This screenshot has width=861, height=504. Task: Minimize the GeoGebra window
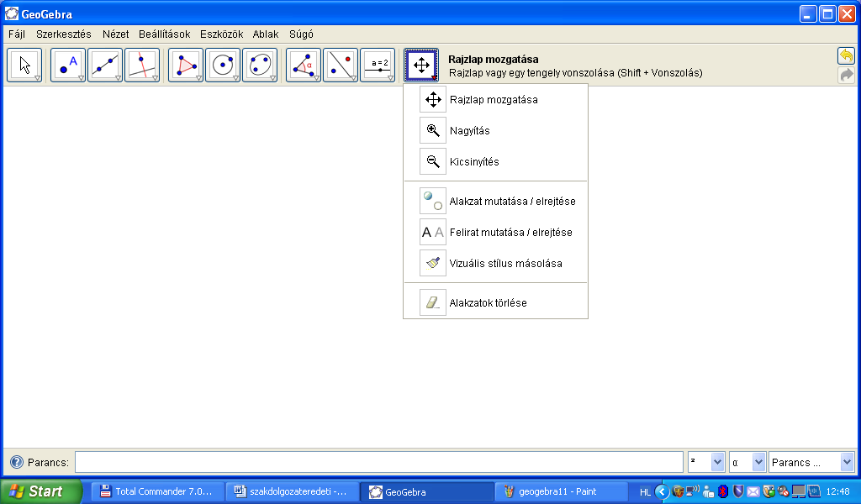pos(808,13)
